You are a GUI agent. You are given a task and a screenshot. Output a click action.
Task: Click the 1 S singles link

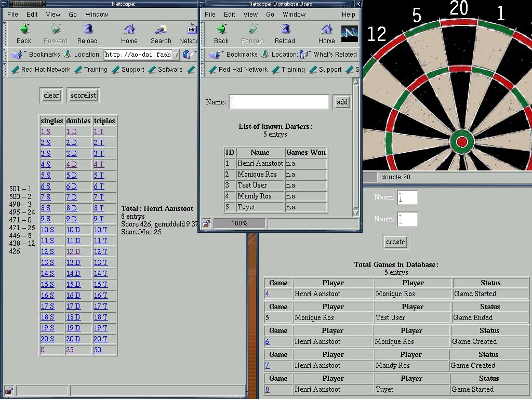point(46,131)
